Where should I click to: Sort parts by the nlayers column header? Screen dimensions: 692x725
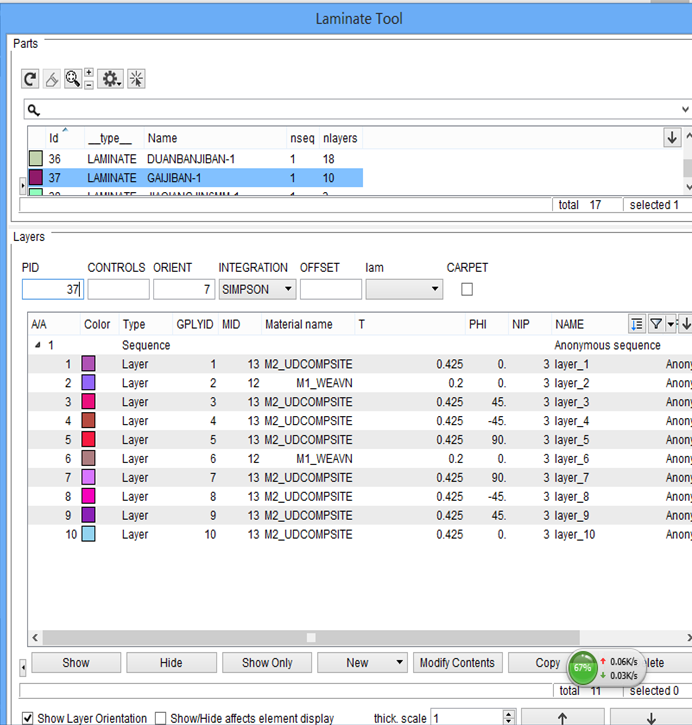[x=340, y=138]
